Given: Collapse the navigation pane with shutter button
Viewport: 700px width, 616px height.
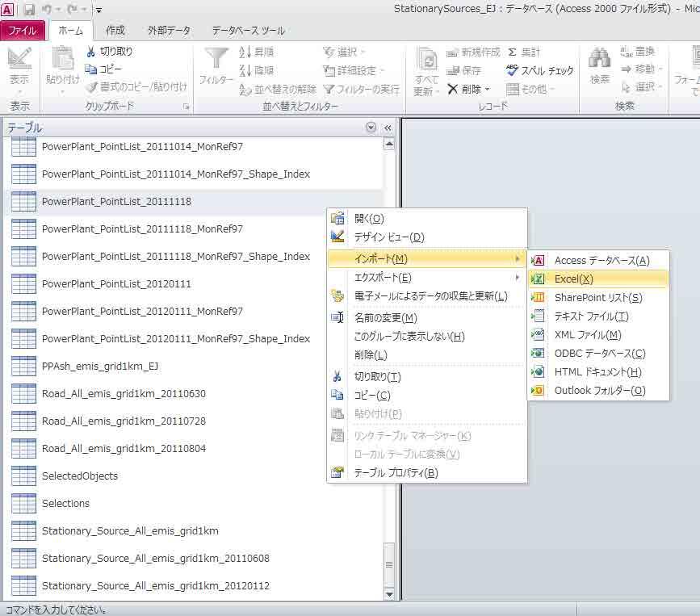Looking at the screenshot, I should click(x=388, y=128).
